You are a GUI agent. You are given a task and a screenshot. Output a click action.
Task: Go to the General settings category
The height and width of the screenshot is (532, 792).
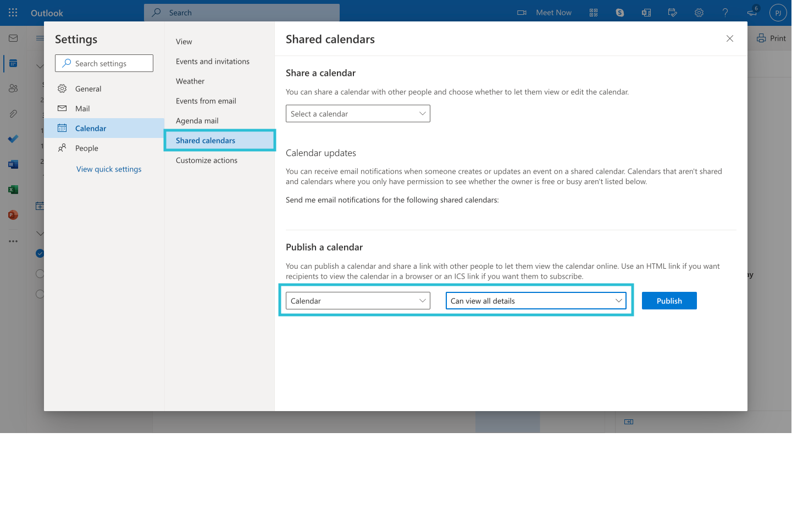point(88,89)
